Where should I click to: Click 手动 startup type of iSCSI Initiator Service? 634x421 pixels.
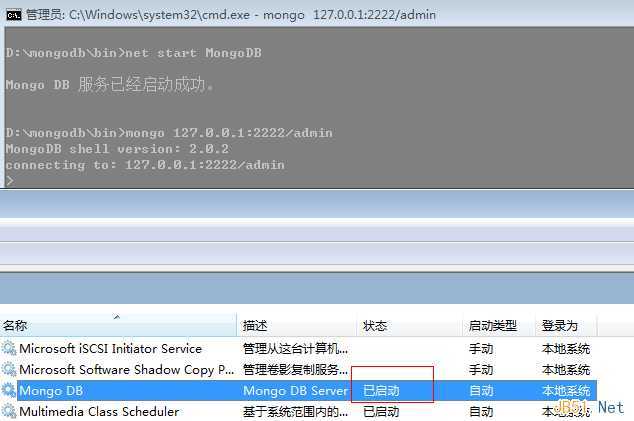pyautogui.click(x=481, y=349)
